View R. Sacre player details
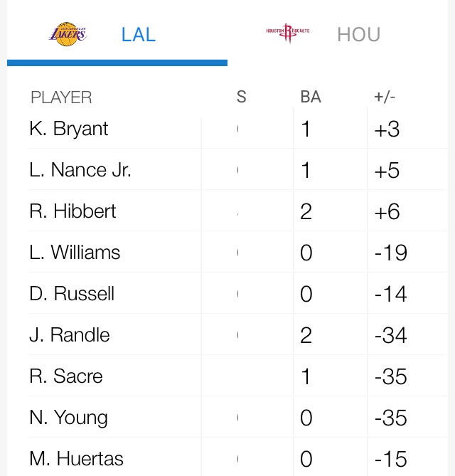Screen dimensions: 455x476 [66, 376]
